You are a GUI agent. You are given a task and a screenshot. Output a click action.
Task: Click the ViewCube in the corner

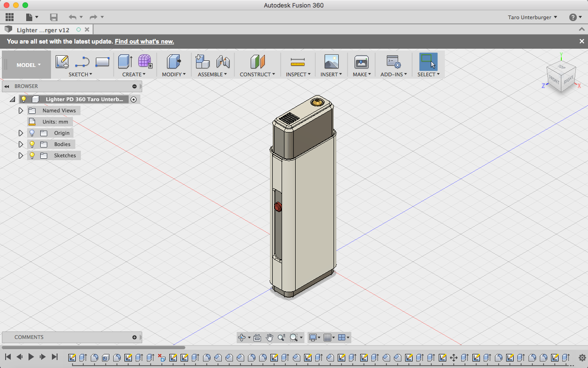(x=561, y=78)
